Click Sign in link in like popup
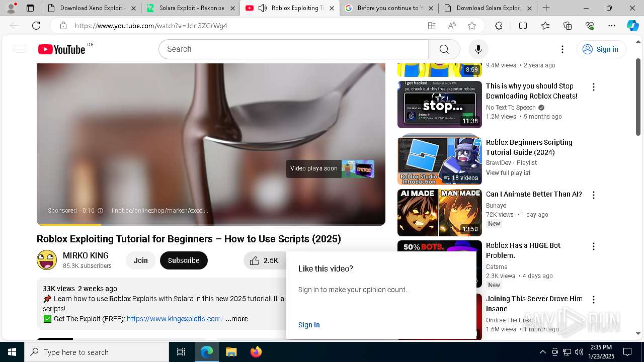 pyautogui.click(x=309, y=325)
